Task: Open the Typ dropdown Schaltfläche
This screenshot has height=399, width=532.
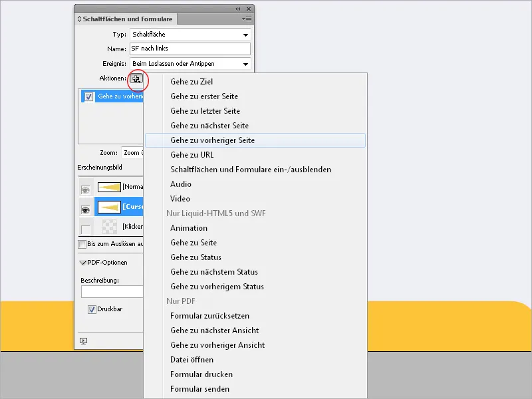Action: pyautogui.click(x=190, y=35)
